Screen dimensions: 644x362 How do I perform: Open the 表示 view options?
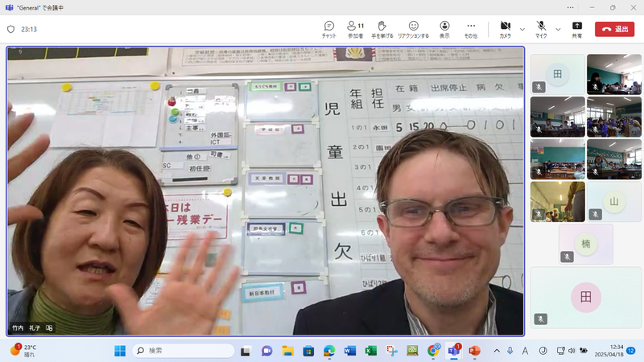coord(444,30)
